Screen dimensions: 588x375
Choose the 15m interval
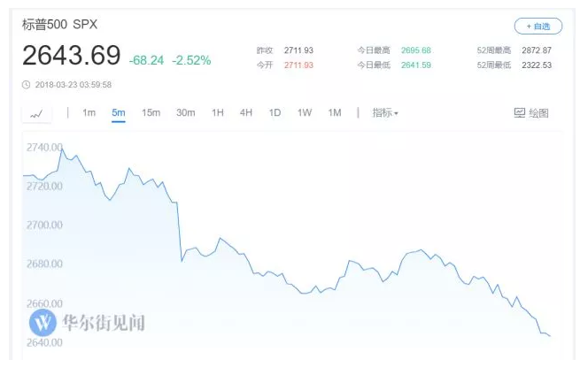(151, 112)
